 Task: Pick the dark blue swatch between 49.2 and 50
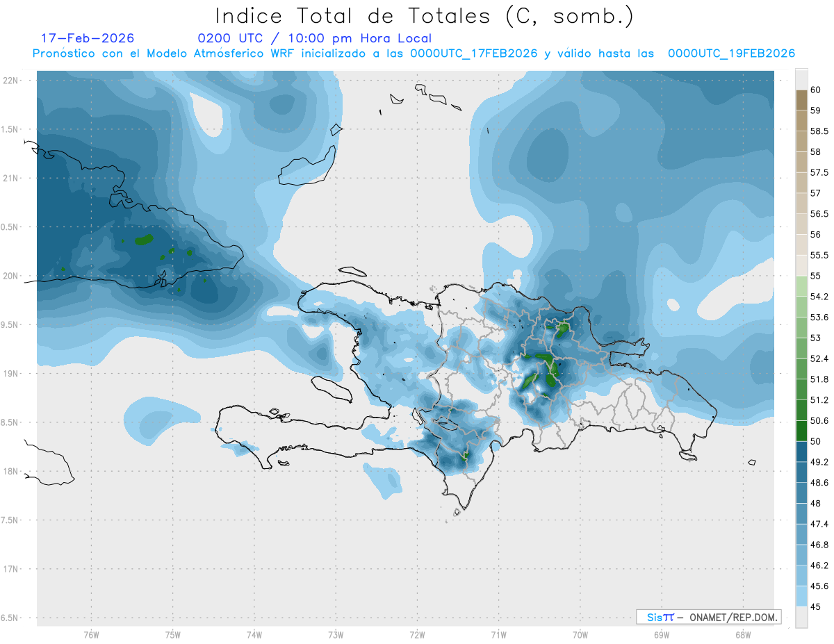(x=801, y=452)
